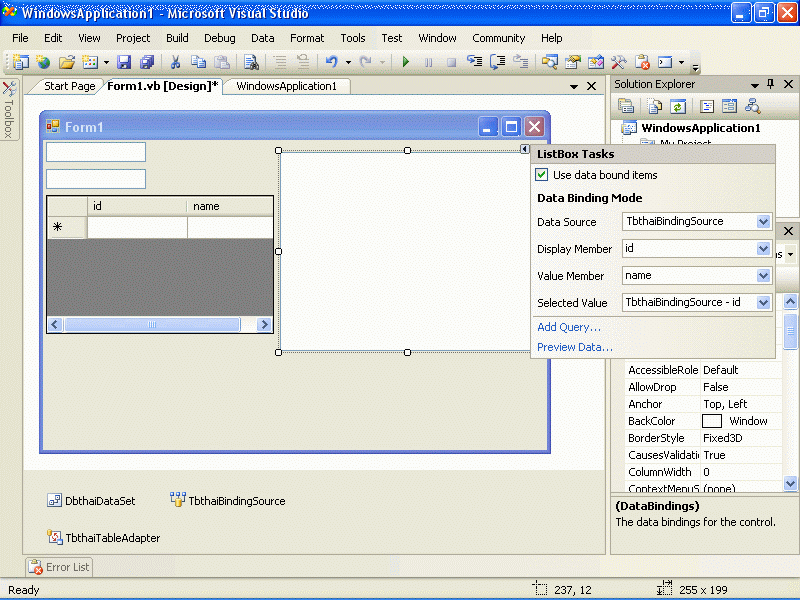This screenshot has height=600, width=800.
Task: Click the Copy toolbar icon
Action: [x=198, y=62]
